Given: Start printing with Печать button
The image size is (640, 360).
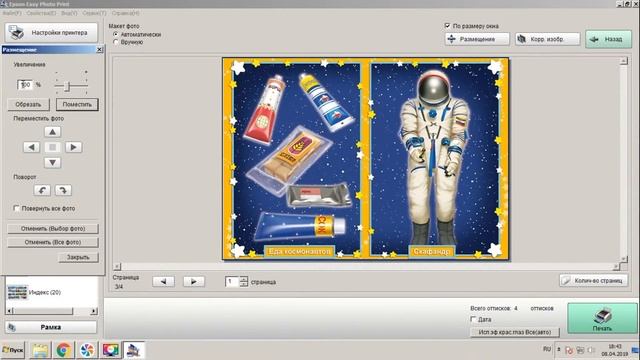Looking at the screenshot, I should 602,318.
